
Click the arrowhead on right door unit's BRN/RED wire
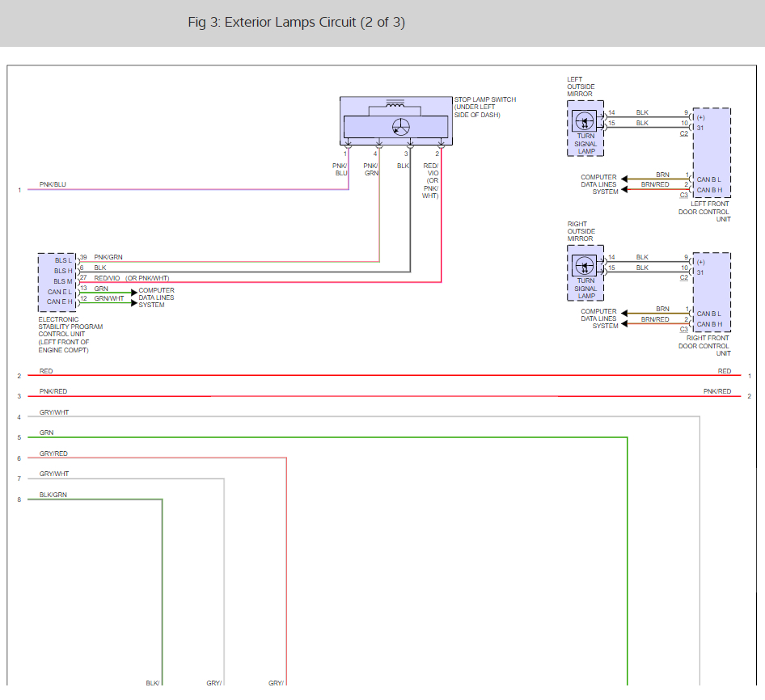coord(624,323)
